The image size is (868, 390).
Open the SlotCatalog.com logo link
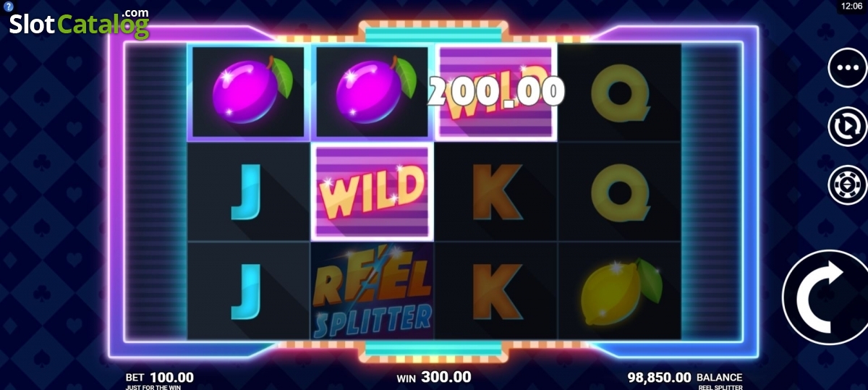pos(79,24)
